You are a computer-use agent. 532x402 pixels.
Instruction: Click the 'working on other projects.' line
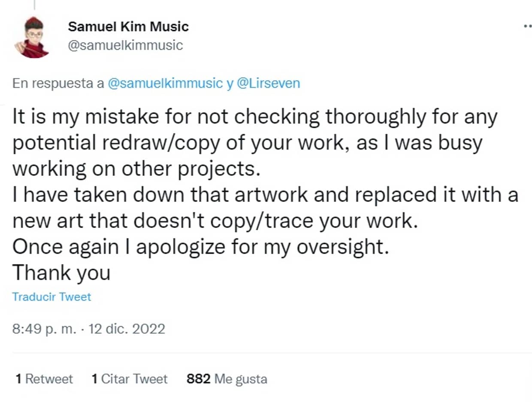tap(136, 169)
